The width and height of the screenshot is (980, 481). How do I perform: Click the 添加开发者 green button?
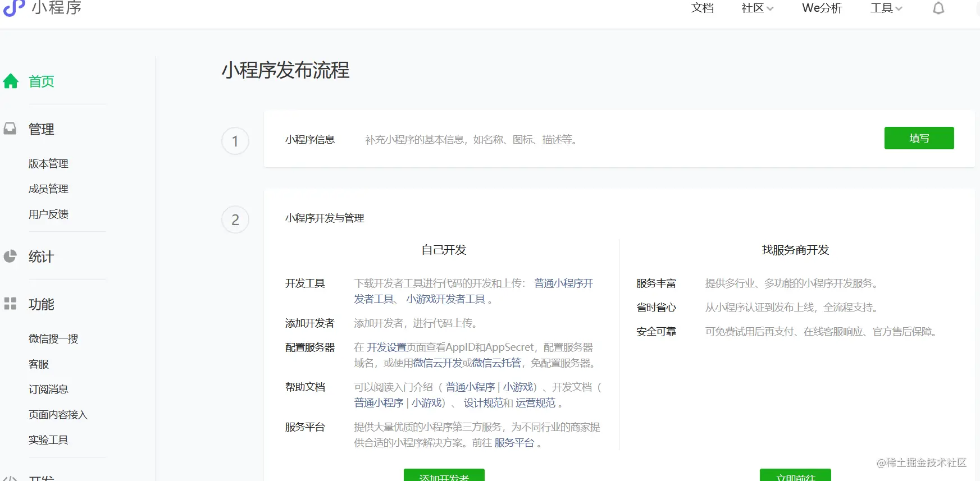coord(444,475)
